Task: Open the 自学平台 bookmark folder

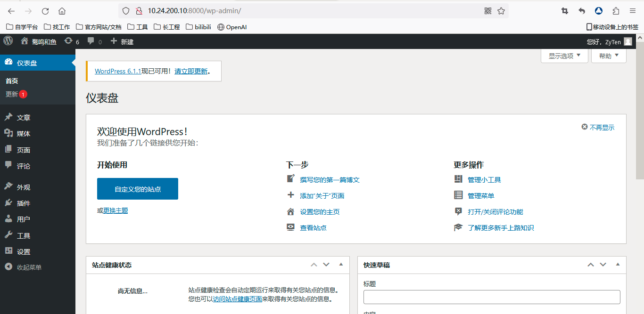Action: 22,27
